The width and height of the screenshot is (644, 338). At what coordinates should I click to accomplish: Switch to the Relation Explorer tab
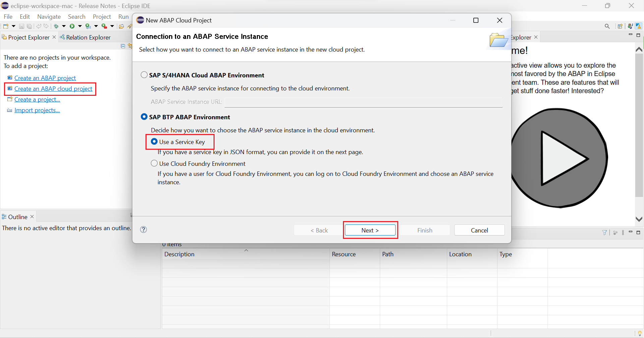click(x=85, y=37)
